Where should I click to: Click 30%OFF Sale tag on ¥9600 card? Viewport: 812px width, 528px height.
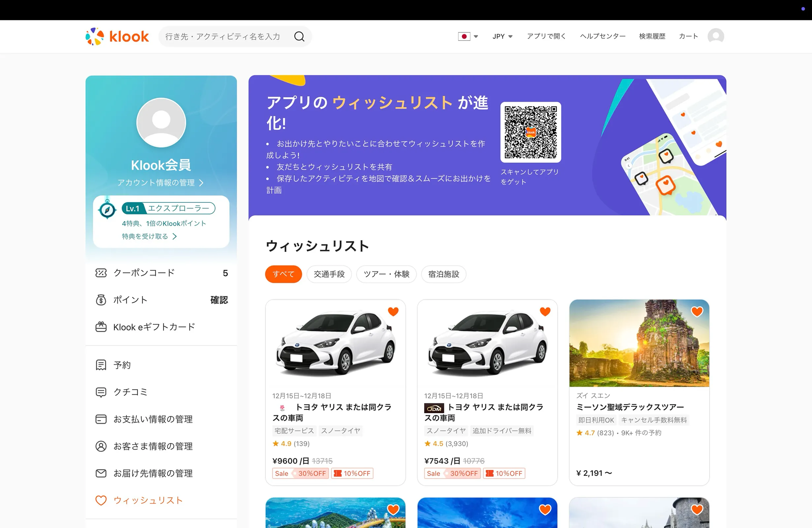pos(300,474)
